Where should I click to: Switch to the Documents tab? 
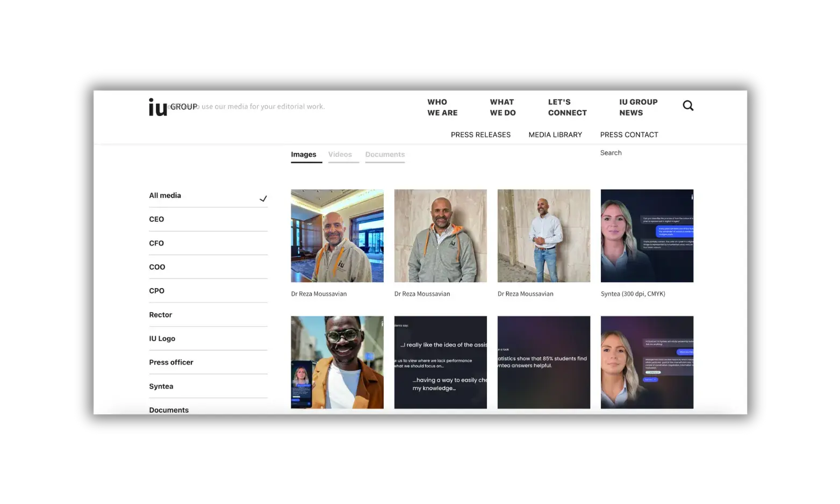385,155
